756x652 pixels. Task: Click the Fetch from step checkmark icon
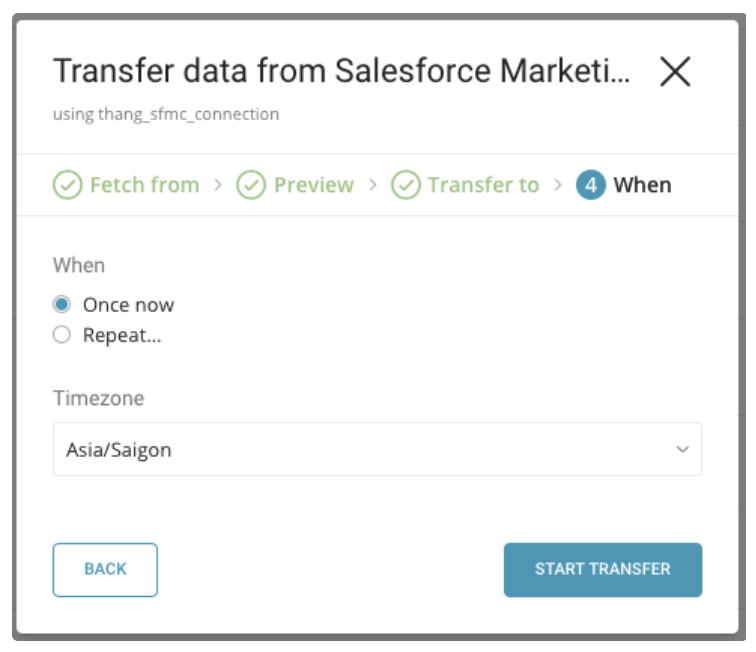(x=67, y=185)
